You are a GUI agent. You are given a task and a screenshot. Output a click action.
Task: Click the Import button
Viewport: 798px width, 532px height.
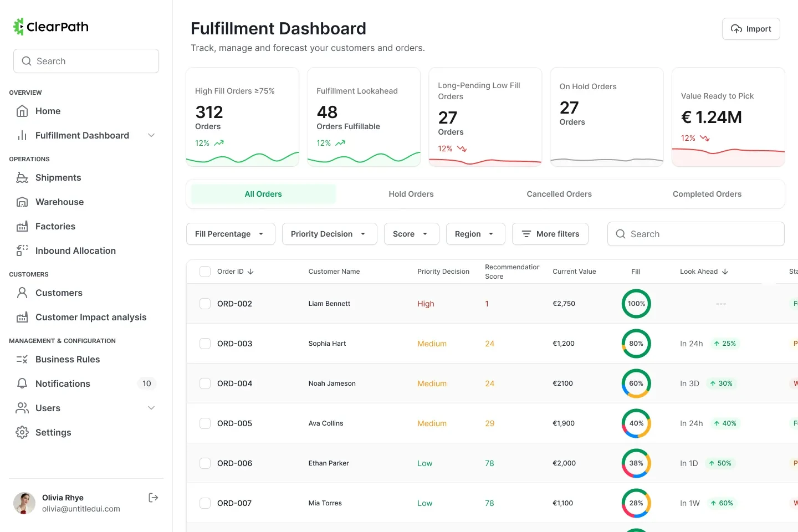751,29
